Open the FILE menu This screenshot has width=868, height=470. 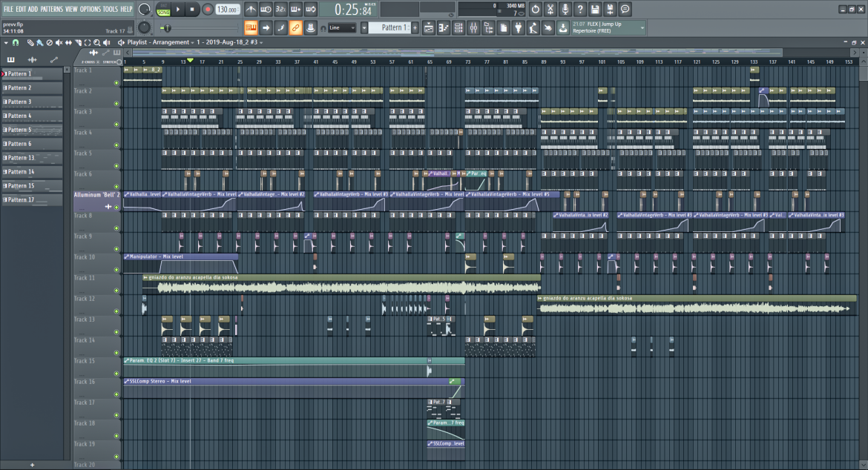point(8,10)
